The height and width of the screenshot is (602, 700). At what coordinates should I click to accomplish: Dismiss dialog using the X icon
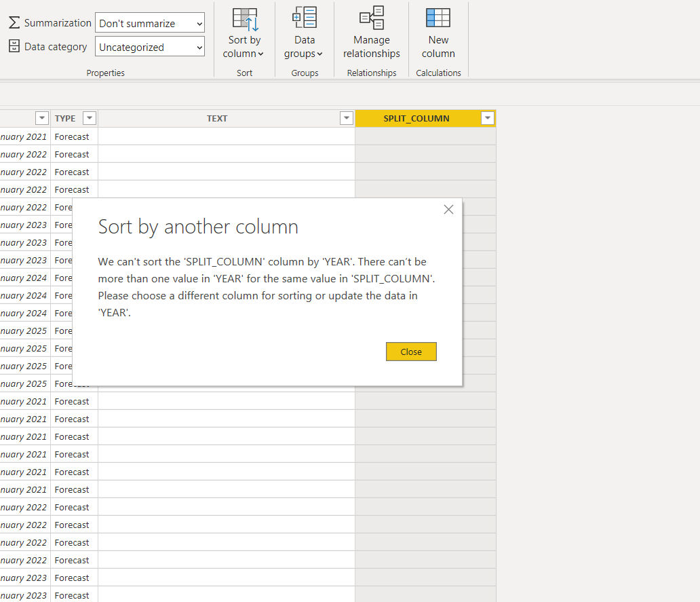point(448,210)
